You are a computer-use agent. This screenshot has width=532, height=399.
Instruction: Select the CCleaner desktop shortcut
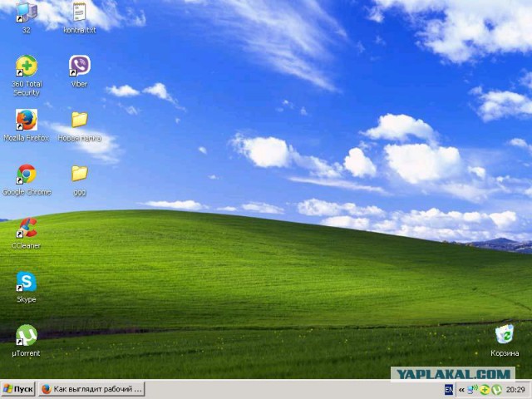coord(26,228)
